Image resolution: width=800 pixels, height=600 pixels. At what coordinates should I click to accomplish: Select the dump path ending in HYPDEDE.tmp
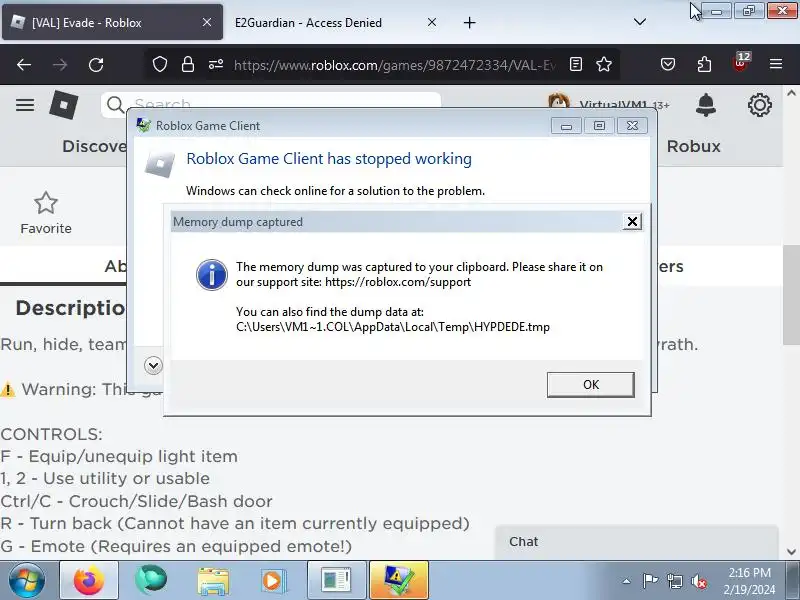[x=393, y=327]
